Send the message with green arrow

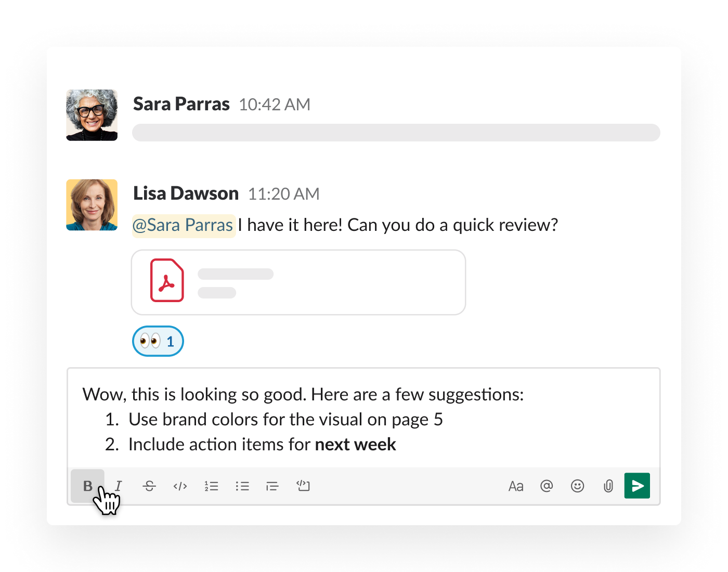click(637, 486)
